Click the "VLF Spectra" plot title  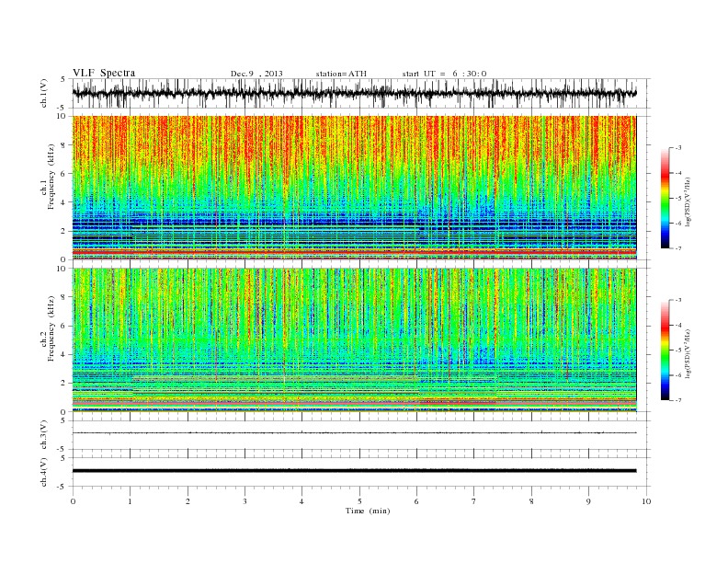click(x=104, y=73)
